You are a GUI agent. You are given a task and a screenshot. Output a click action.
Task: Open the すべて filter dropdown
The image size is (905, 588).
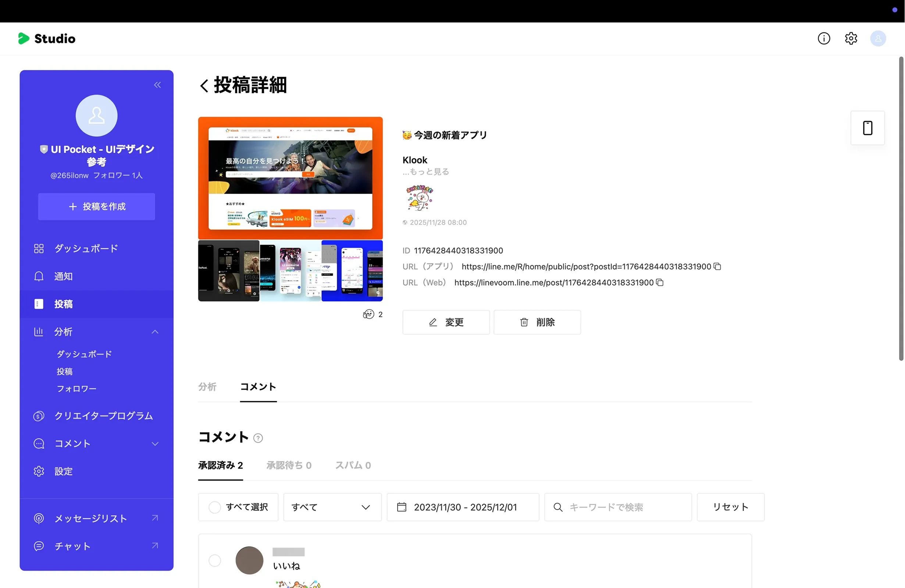[332, 507]
